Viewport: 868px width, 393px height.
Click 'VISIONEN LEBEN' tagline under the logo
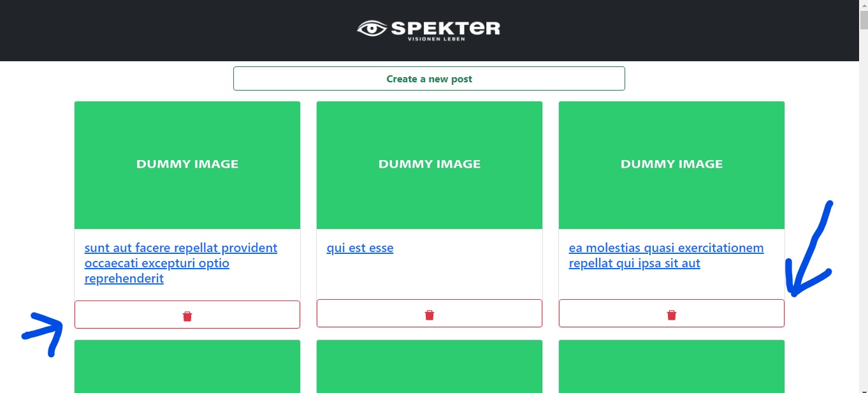[437, 39]
